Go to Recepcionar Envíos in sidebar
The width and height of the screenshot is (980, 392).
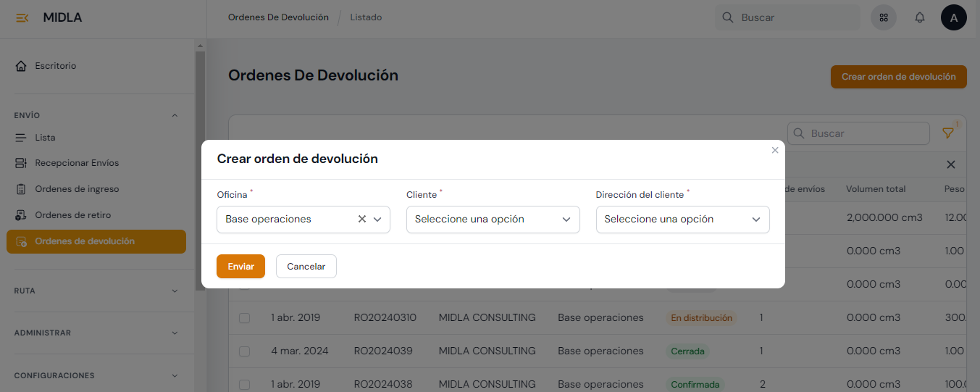77,163
